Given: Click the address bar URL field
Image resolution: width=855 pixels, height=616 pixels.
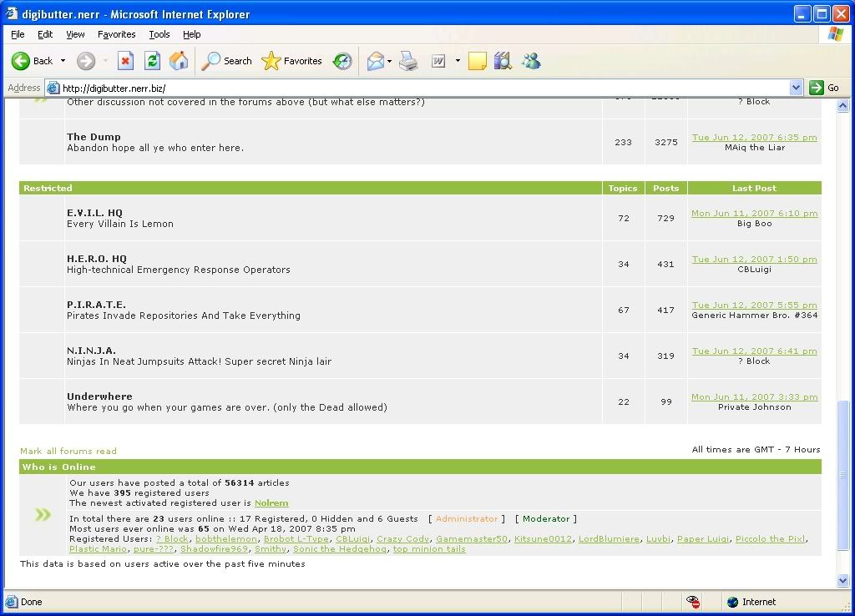Looking at the screenshot, I should pos(417,88).
